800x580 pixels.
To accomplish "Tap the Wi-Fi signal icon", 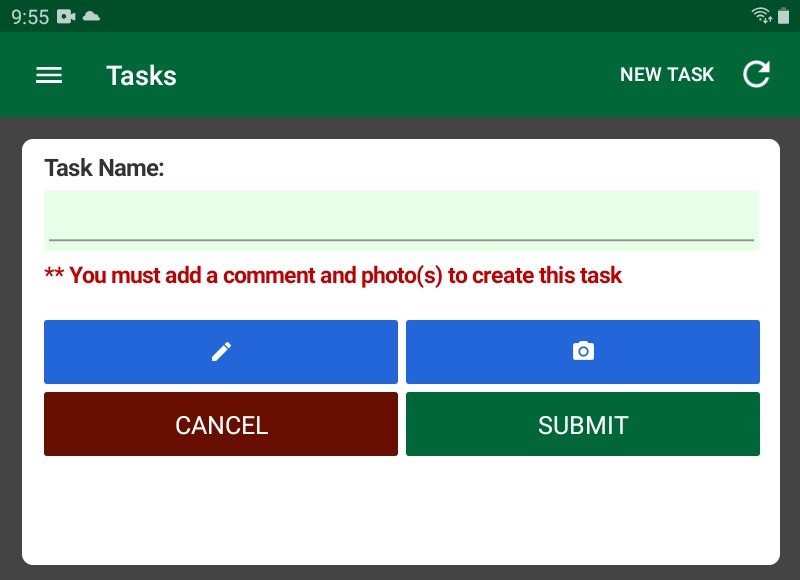I will click(x=761, y=16).
